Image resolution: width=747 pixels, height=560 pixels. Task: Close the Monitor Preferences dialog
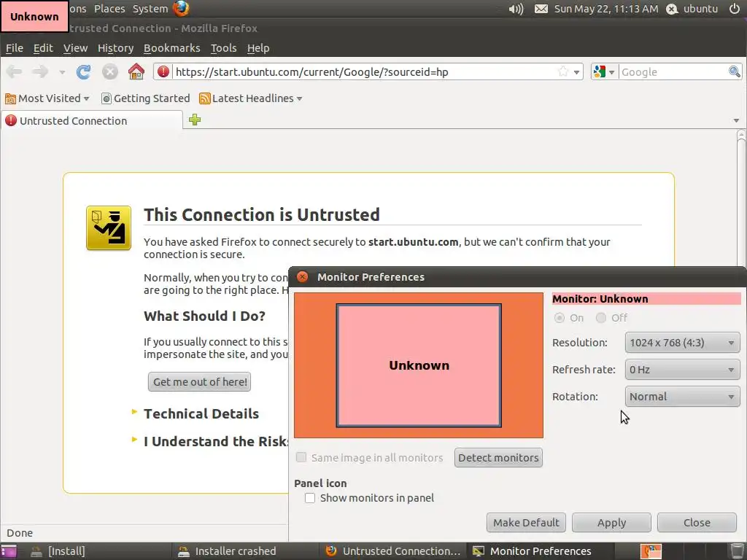[302, 276]
